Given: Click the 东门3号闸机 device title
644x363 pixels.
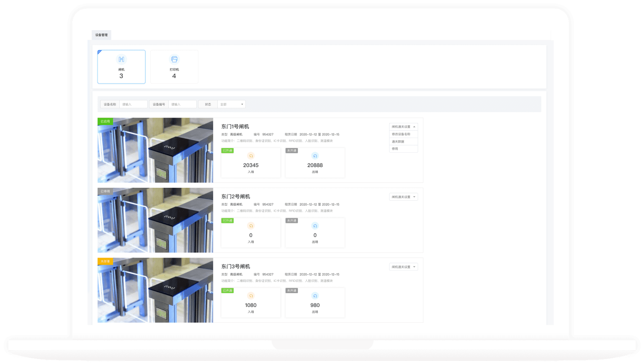Looking at the screenshot, I should tap(235, 266).
